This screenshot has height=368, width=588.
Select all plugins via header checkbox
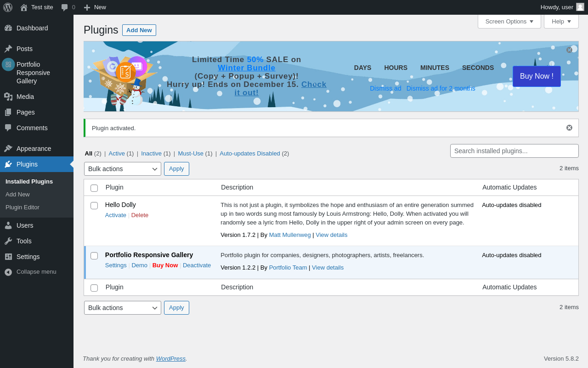tap(94, 188)
